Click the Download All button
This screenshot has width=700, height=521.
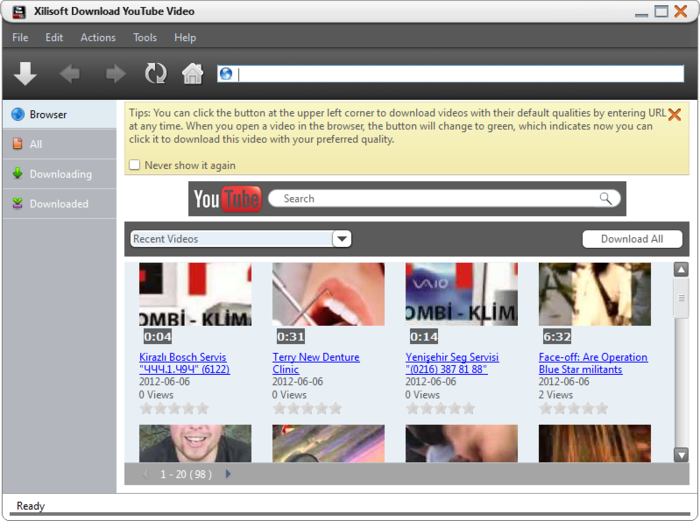point(632,239)
